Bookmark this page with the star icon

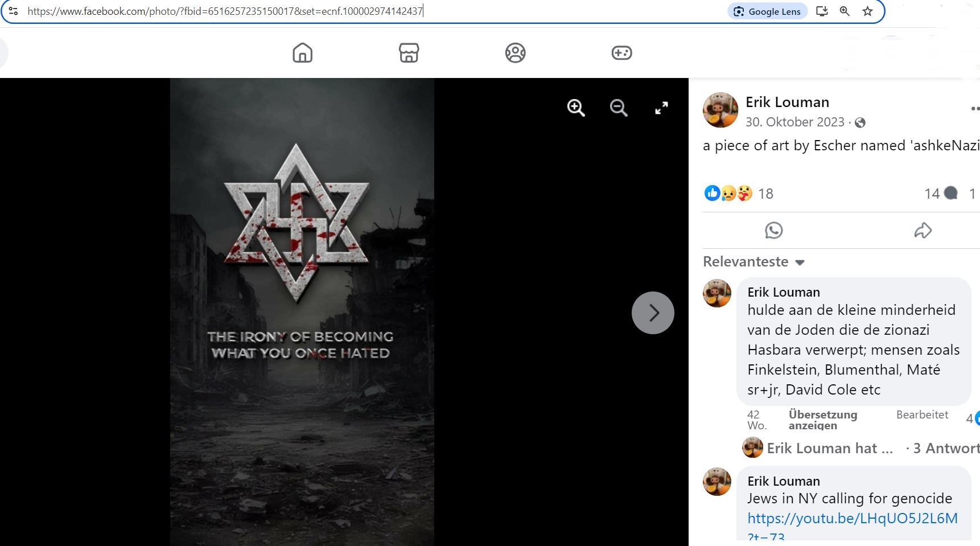[x=867, y=11]
